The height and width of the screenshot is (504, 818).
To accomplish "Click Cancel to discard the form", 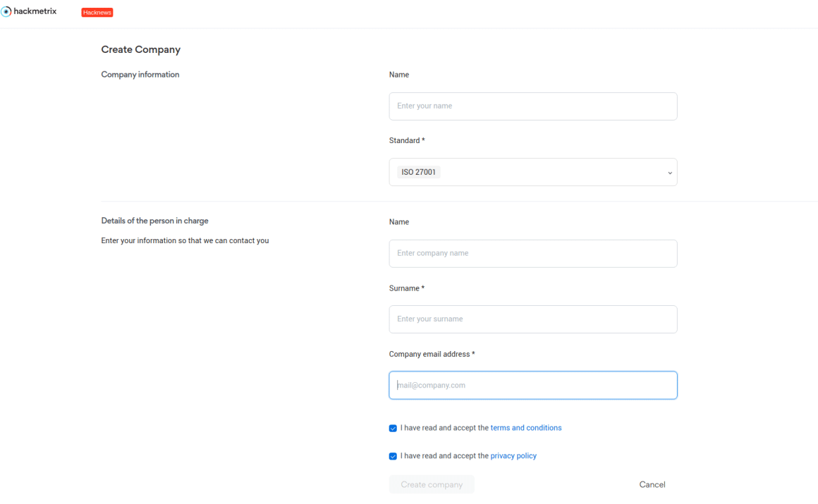I will [x=652, y=484].
